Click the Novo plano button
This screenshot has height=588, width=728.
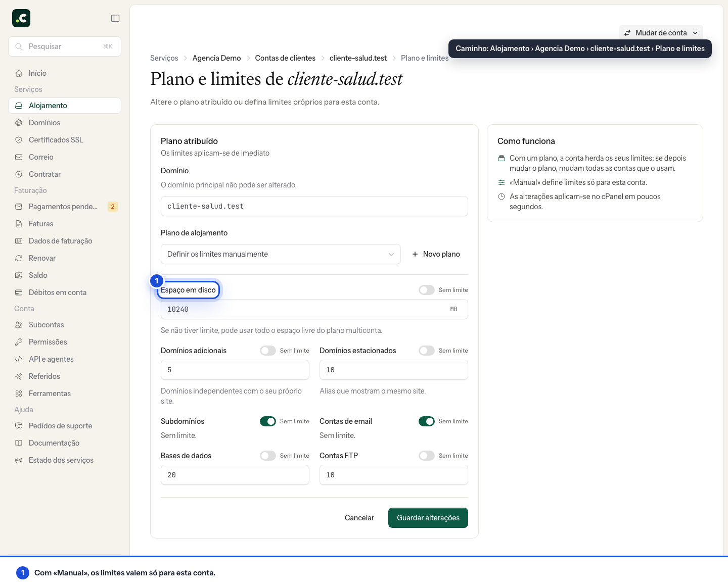pos(436,254)
